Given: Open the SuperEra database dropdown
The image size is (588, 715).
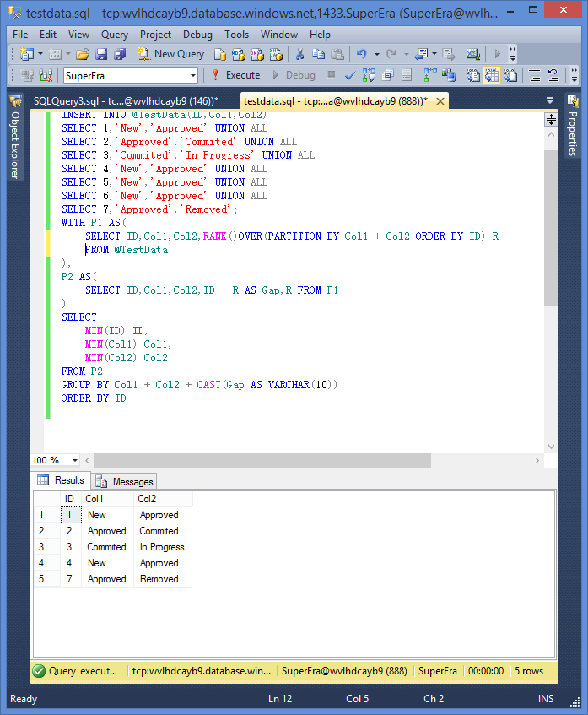Looking at the screenshot, I should [193, 75].
